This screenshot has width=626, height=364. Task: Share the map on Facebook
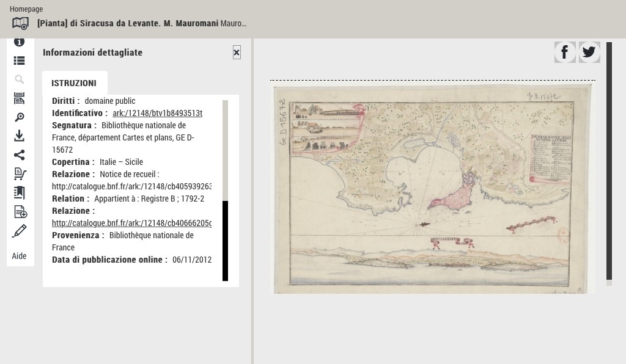565,53
